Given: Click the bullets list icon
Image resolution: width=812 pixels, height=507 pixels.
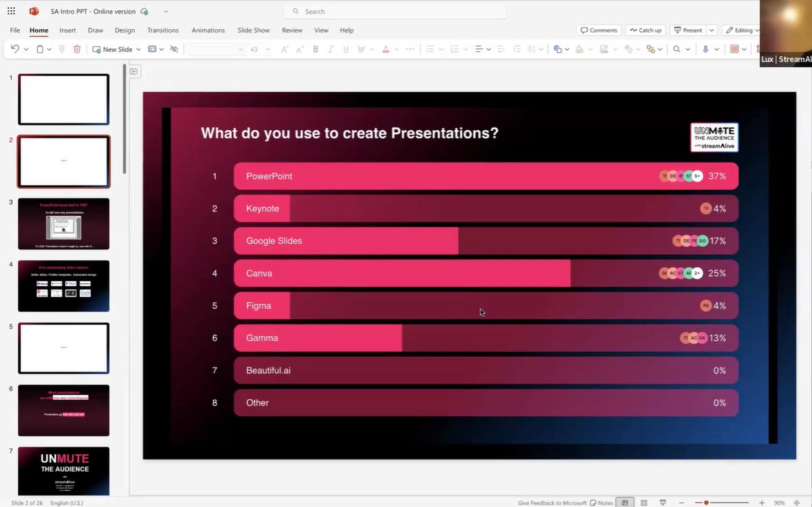Looking at the screenshot, I should coord(430,49).
